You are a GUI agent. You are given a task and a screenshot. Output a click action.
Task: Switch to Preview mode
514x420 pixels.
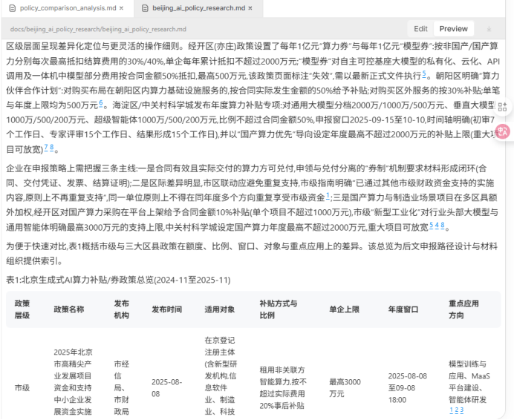(x=453, y=29)
